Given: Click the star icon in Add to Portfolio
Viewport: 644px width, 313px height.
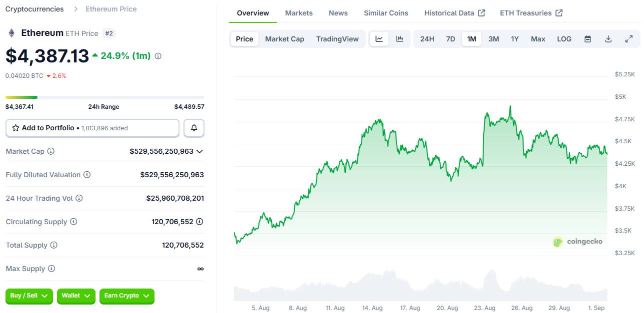Looking at the screenshot, I should coord(15,128).
